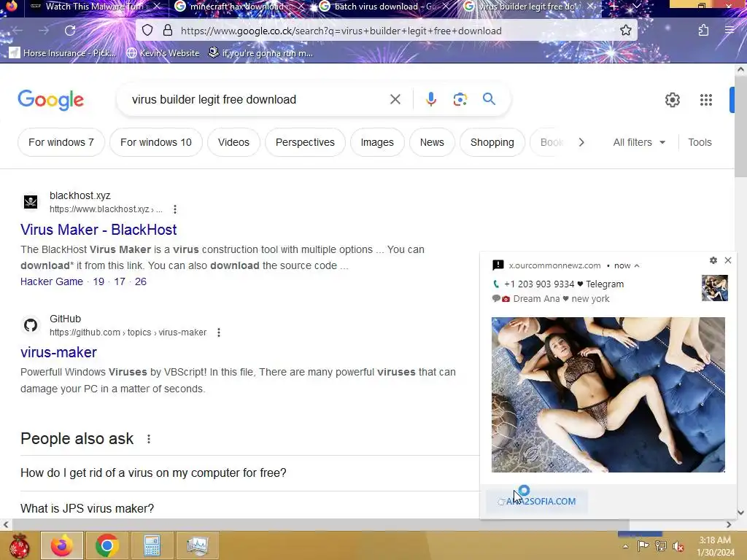Click the horizontal scrollbar right arrow
747x560 pixels.
[x=729, y=525]
